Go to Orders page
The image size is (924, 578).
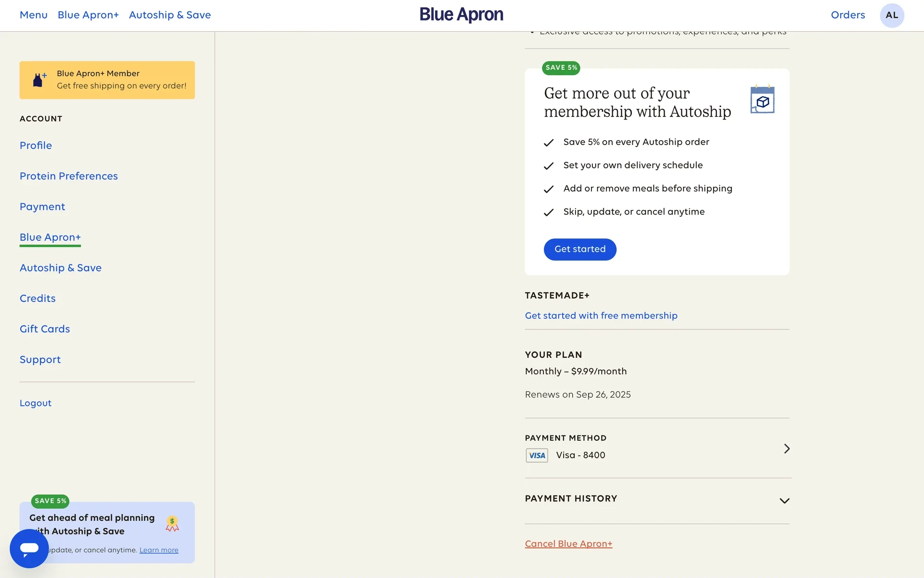[x=847, y=15]
